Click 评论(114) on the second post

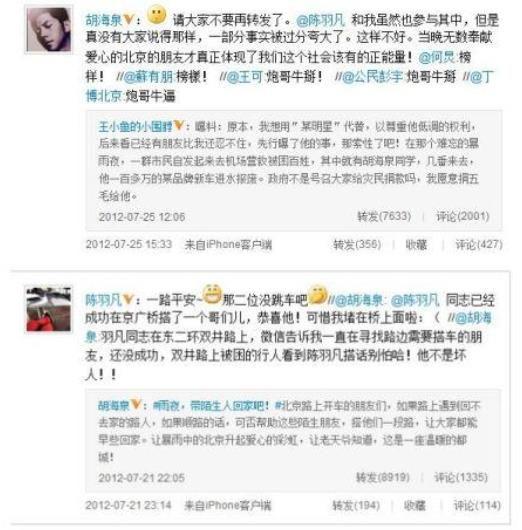pos(477,505)
